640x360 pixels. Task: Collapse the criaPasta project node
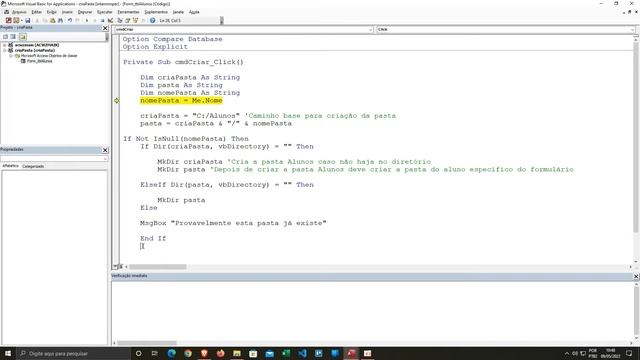(4, 50)
